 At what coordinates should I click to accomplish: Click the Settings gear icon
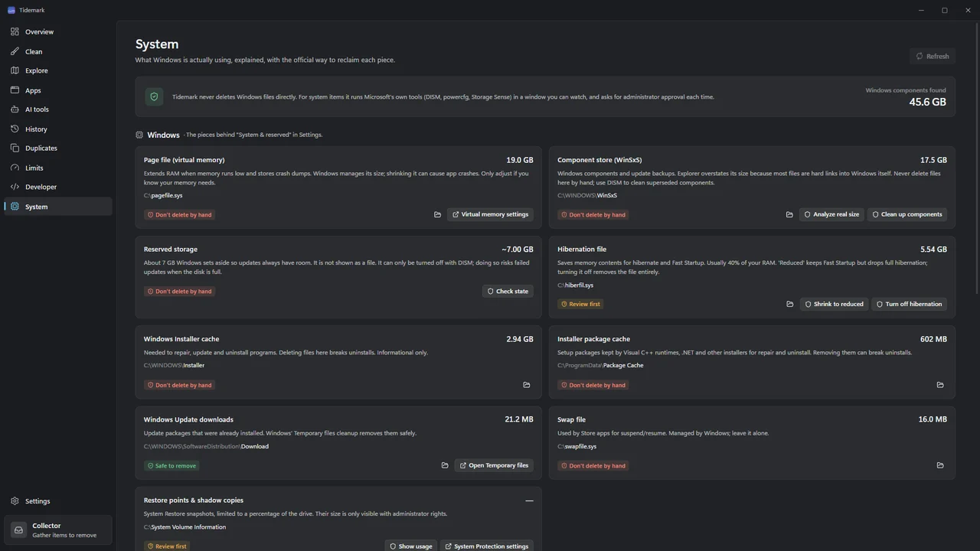(15, 501)
